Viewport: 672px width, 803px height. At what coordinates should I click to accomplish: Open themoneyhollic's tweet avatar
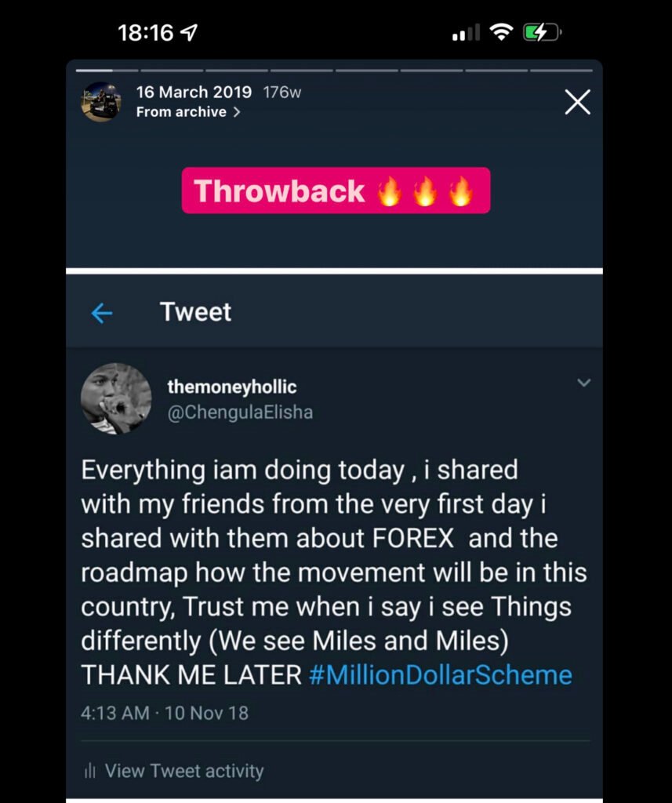(x=116, y=398)
